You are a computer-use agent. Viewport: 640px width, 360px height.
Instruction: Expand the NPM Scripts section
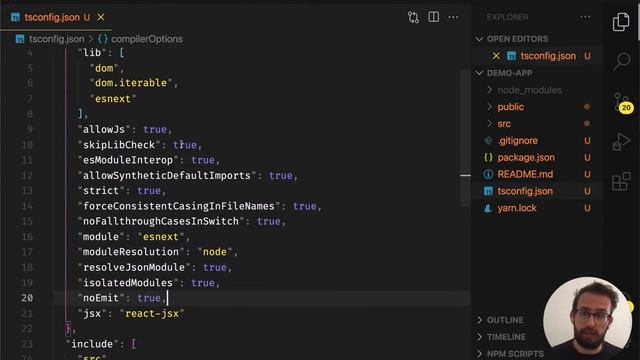tap(515, 354)
